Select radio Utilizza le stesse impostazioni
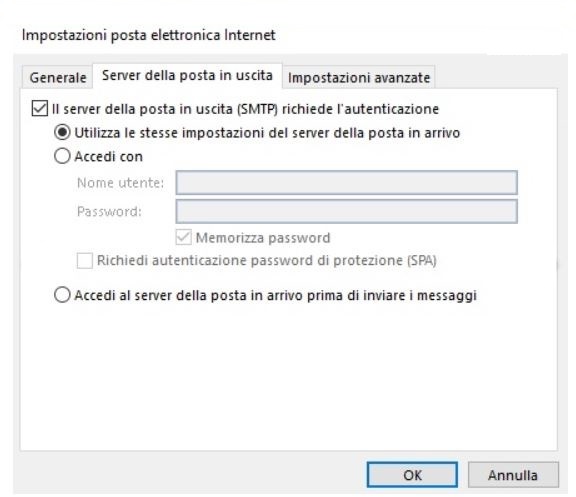576x497 pixels. (x=62, y=132)
